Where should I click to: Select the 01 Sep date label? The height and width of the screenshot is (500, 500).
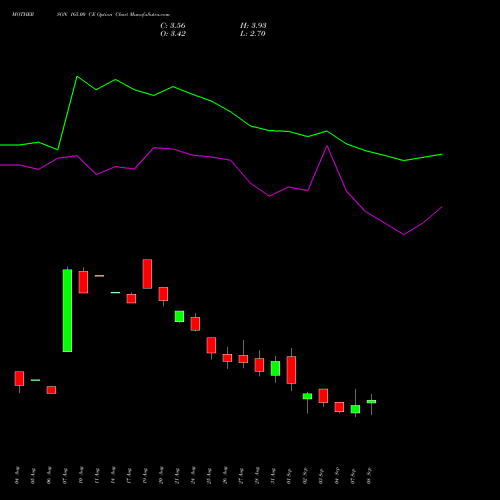(289, 475)
